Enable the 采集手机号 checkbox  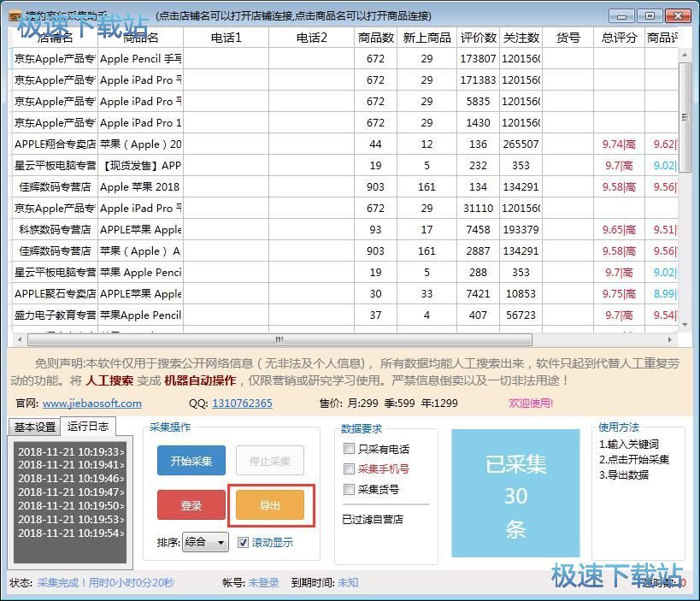tap(349, 468)
